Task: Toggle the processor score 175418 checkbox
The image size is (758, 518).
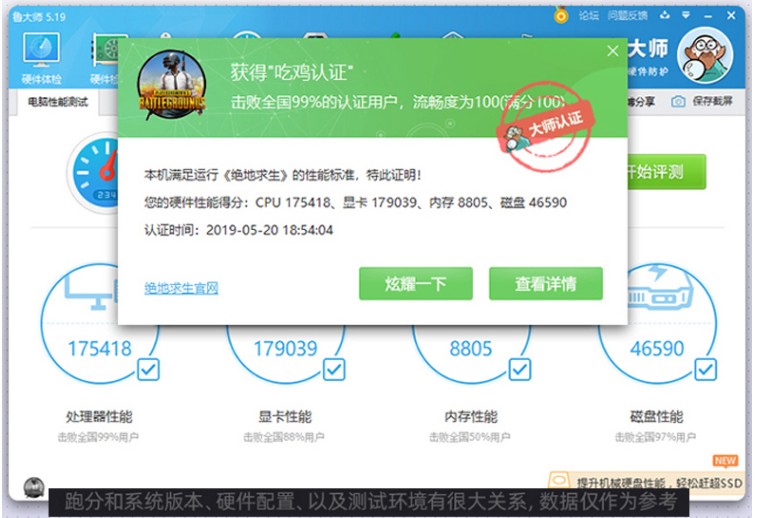Action: tap(148, 370)
